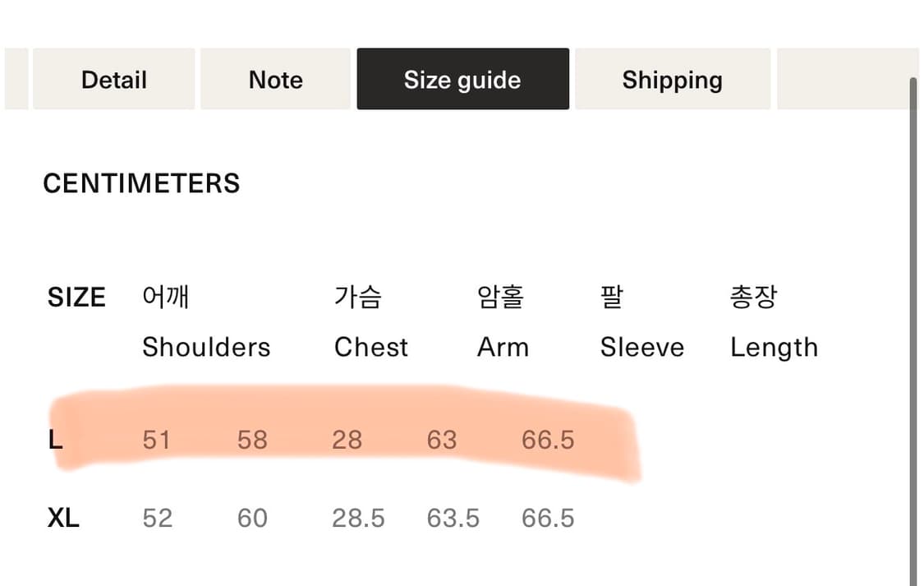924x586 pixels.
Task: Select the highlighted L size row
Action: [x=345, y=440]
